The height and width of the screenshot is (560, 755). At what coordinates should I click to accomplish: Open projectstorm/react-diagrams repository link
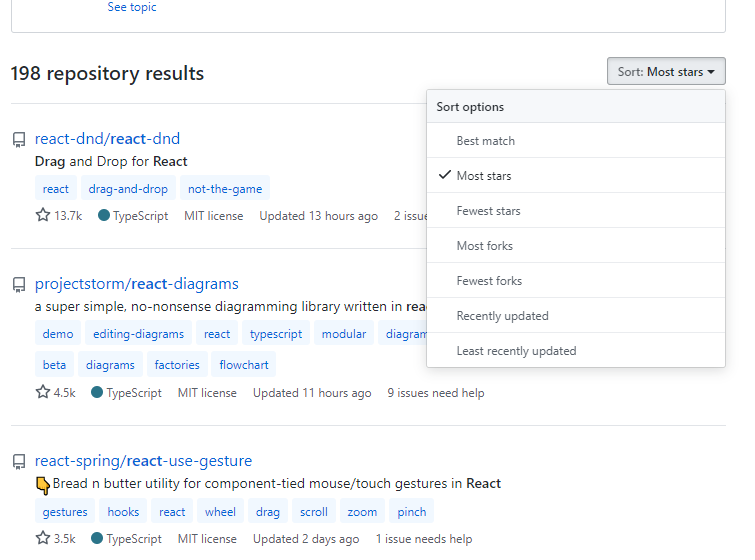(x=137, y=284)
